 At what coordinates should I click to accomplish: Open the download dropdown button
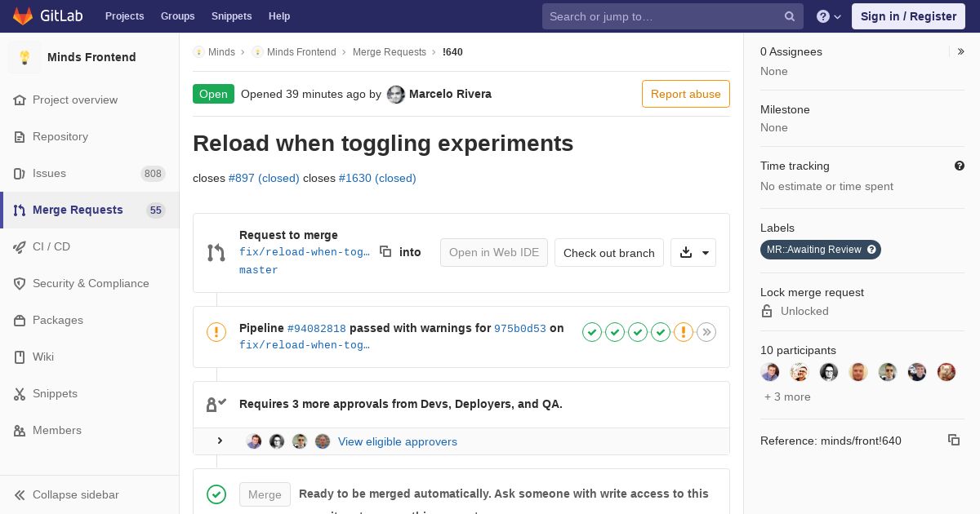point(693,253)
